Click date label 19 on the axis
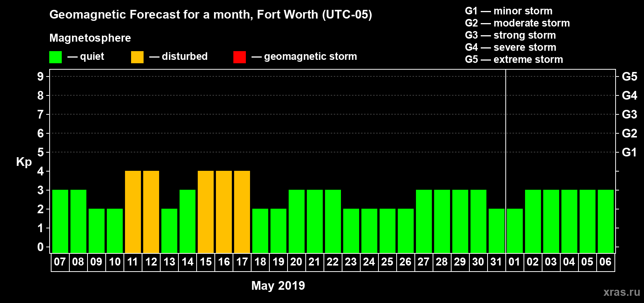 pyautogui.click(x=278, y=262)
